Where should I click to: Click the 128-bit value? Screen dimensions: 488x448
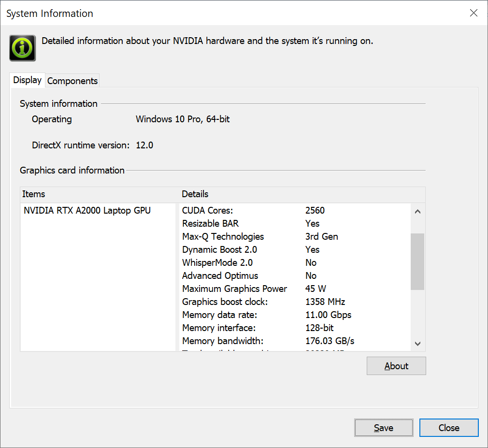(319, 328)
